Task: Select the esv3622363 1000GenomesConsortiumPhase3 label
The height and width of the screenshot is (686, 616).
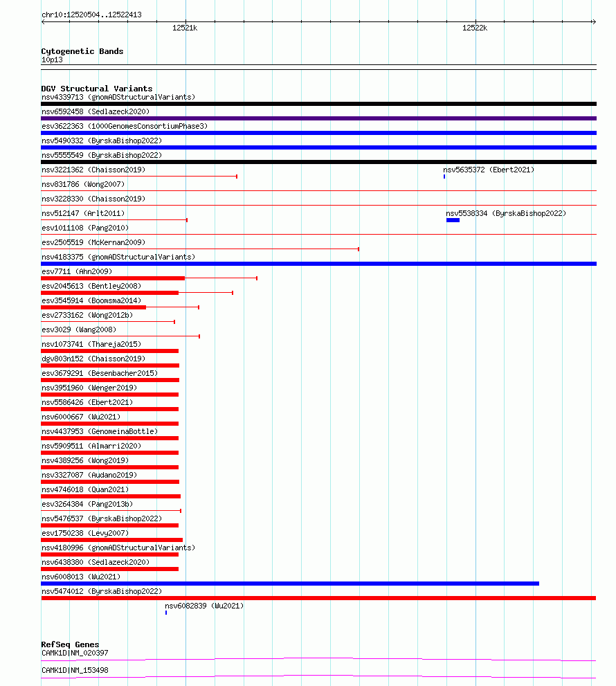Action: [x=125, y=126]
